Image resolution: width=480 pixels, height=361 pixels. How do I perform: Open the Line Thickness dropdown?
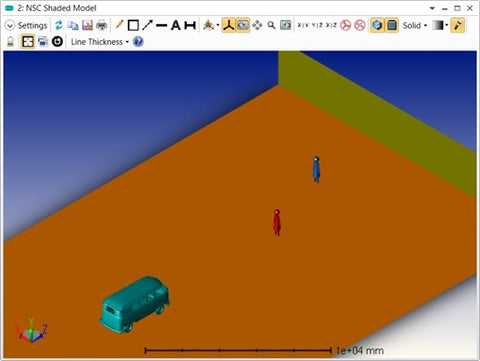pyautogui.click(x=100, y=42)
